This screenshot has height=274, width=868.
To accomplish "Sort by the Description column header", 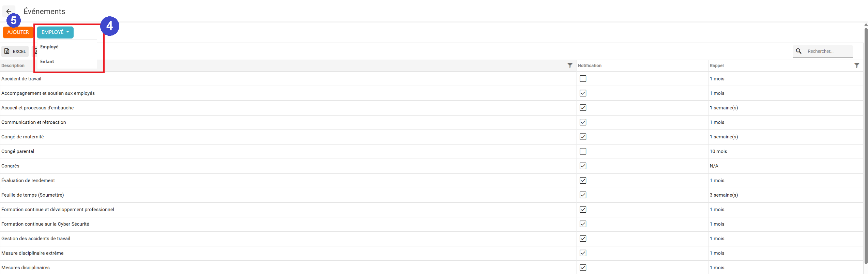I will coord(13,66).
